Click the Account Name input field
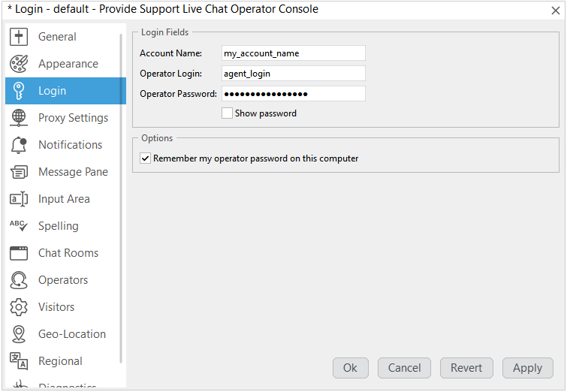567x392 pixels. 294,53
